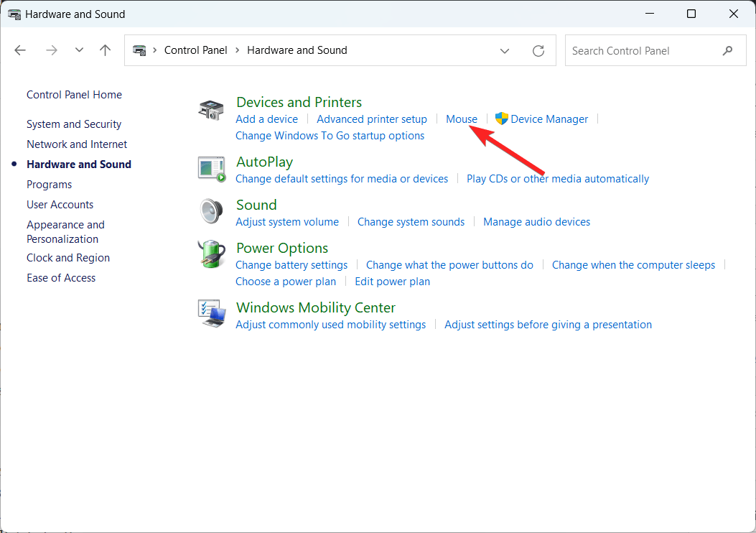Open Play CDs or other media automatically
Viewport: 756px width, 533px height.
tap(557, 179)
